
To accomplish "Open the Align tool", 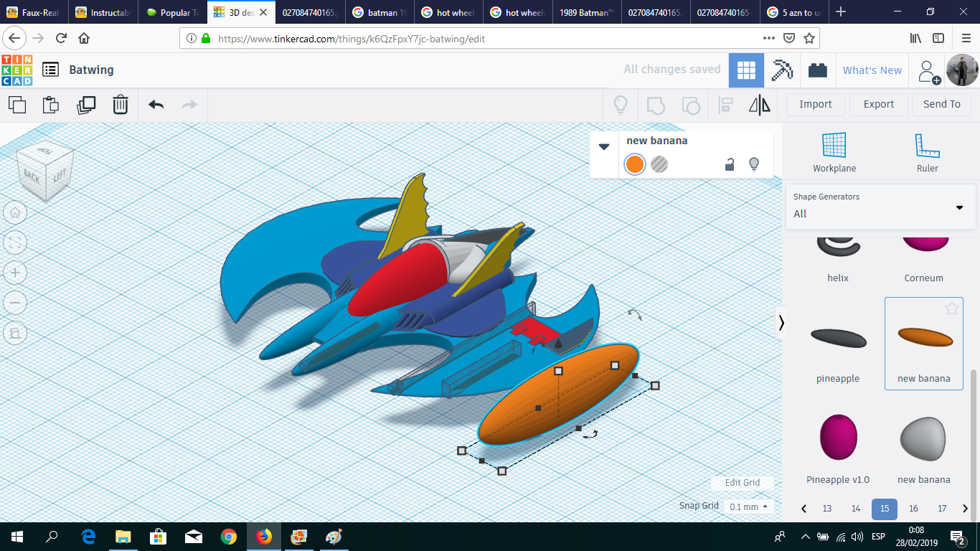I will 725,105.
